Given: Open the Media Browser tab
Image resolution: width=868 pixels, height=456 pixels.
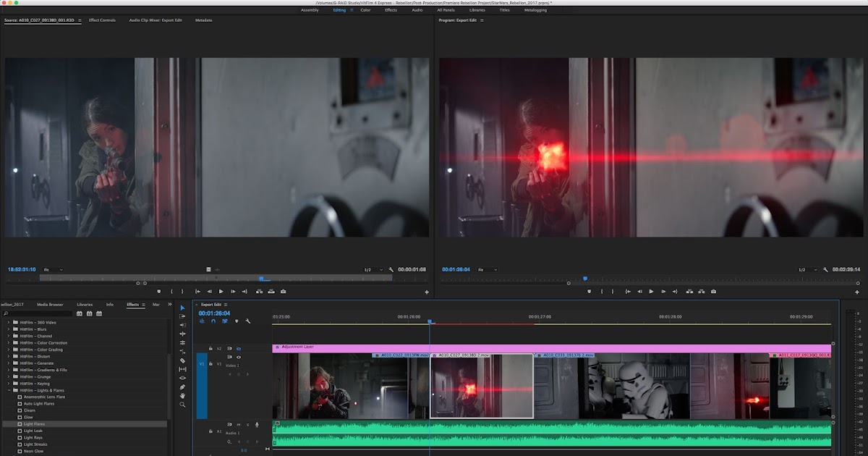Looking at the screenshot, I should (51, 305).
